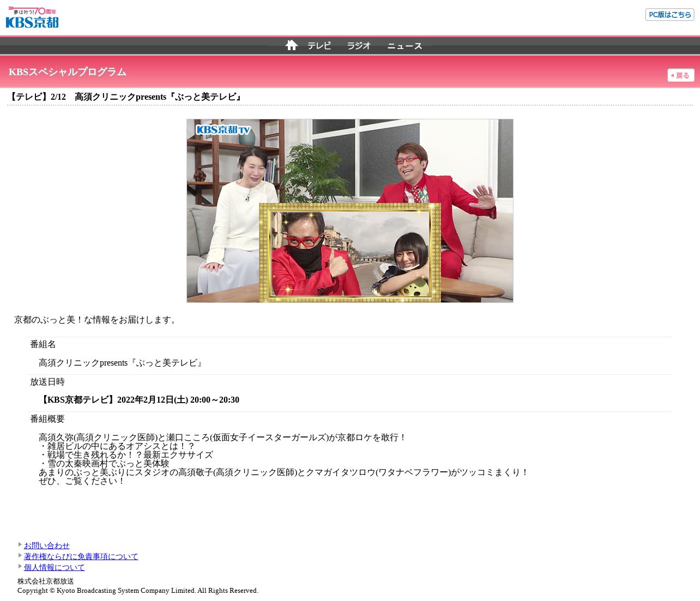Select the line ・戦場で生き残れるか！？最新エクササイズ
This screenshot has height=601, width=700.
(x=126, y=455)
